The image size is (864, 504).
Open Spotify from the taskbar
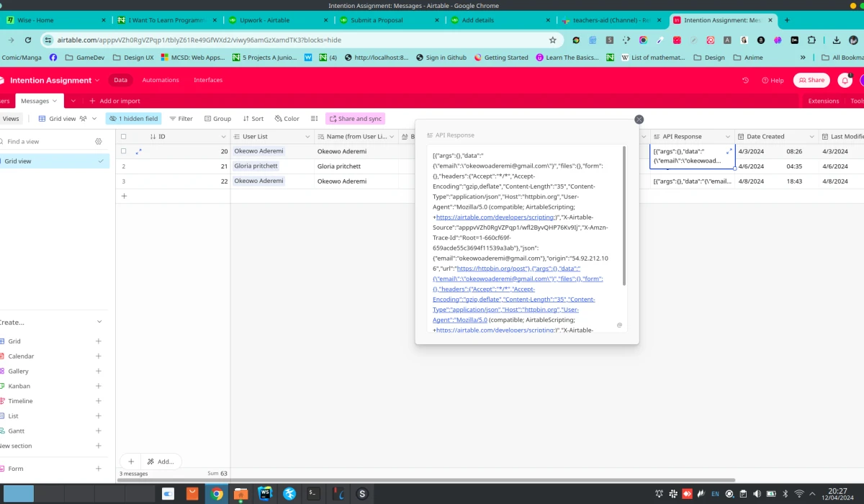click(362, 493)
